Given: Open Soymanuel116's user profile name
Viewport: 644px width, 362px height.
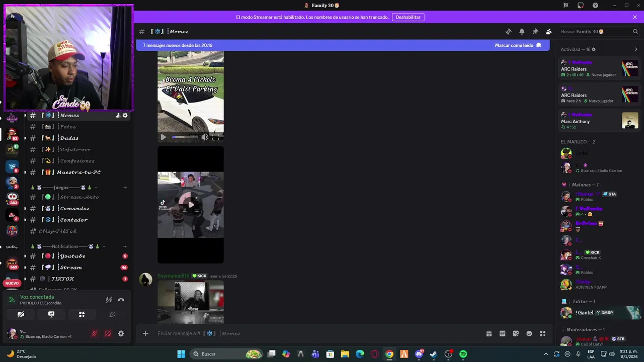Looking at the screenshot, I should pyautogui.click(x=174, y=276).
